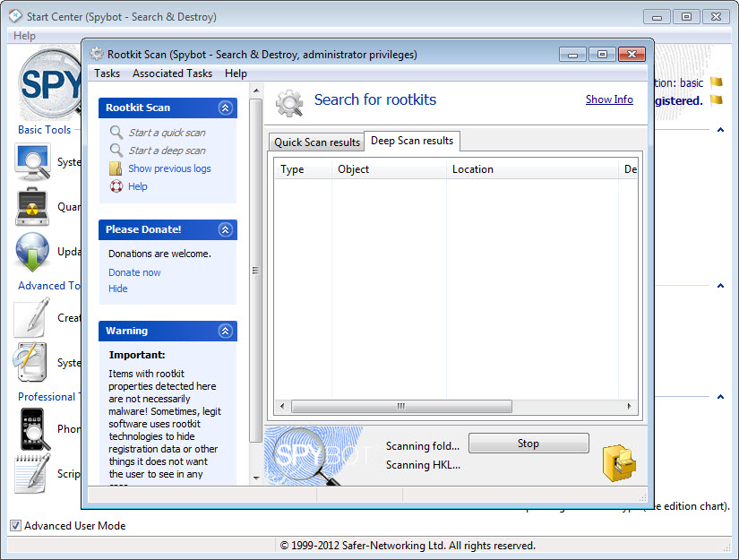
Task: Click the Donate now link
Action: [x=134, y=272]
